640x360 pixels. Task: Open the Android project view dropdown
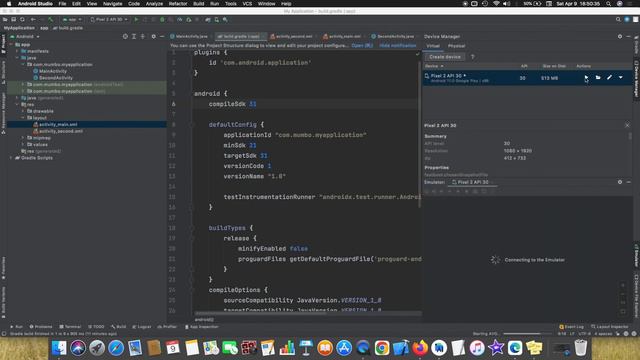(x=25, y=36)
